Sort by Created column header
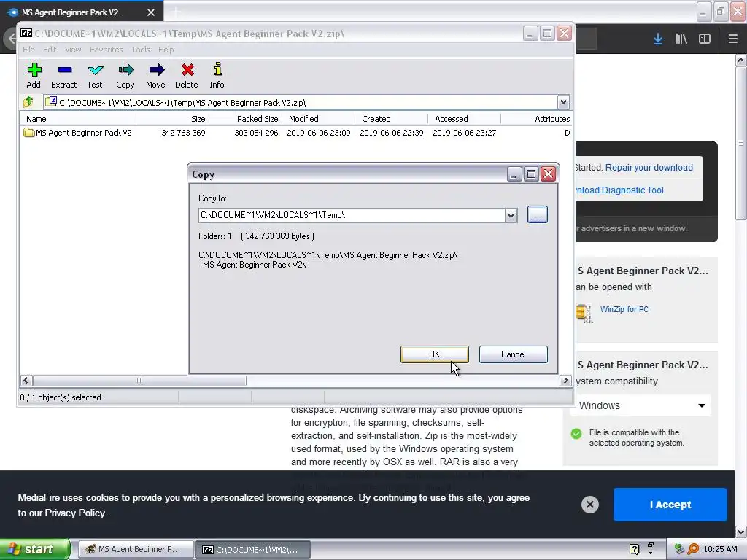Image resolution: width=747 pixels, height=560 pixels. pos(392,119)
